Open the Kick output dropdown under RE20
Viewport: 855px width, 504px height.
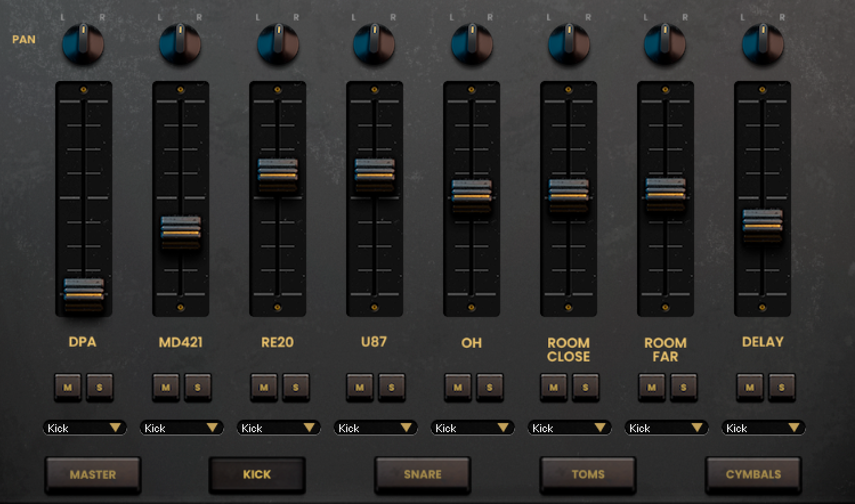(x=278, y=428)
